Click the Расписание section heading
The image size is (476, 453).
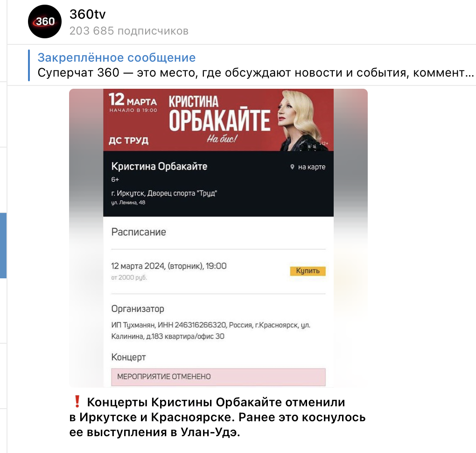(139, 232)
